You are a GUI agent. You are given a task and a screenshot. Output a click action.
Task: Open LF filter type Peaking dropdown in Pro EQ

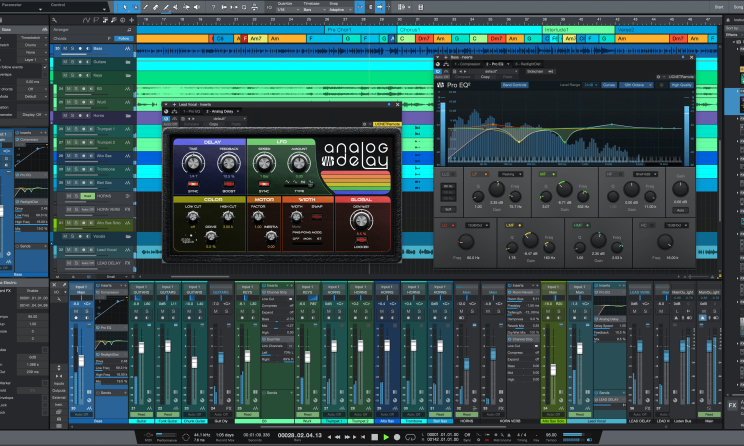tap(510, 174)
